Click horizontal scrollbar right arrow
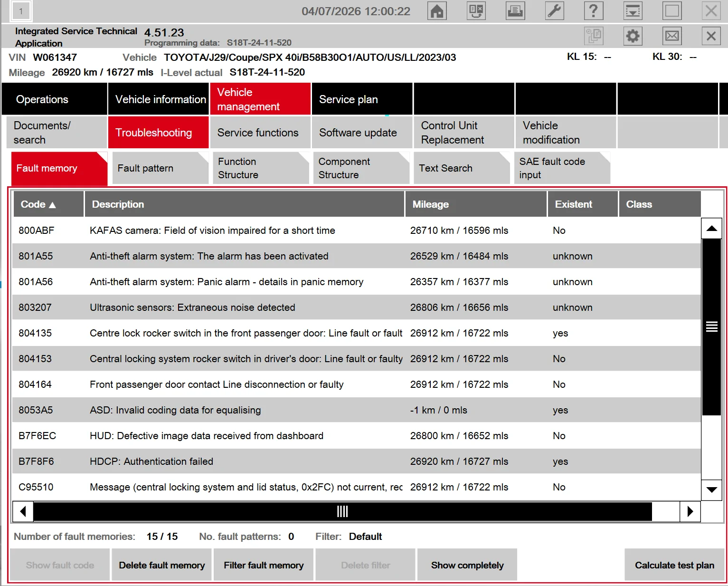Image resolution: width=728 pixels, height=586 pixels. pyautogui.click(x=690, y=511)
